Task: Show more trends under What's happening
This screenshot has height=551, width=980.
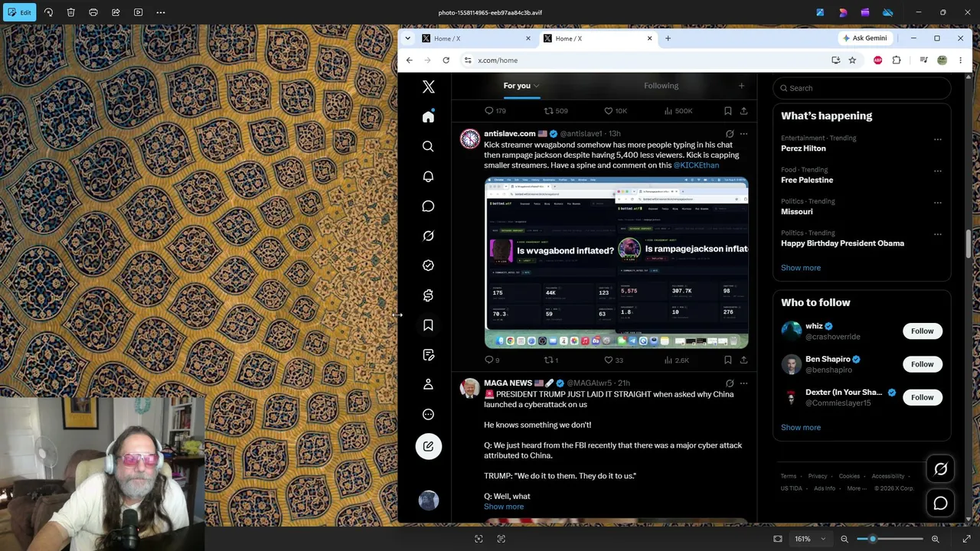Action: (801, 268)
